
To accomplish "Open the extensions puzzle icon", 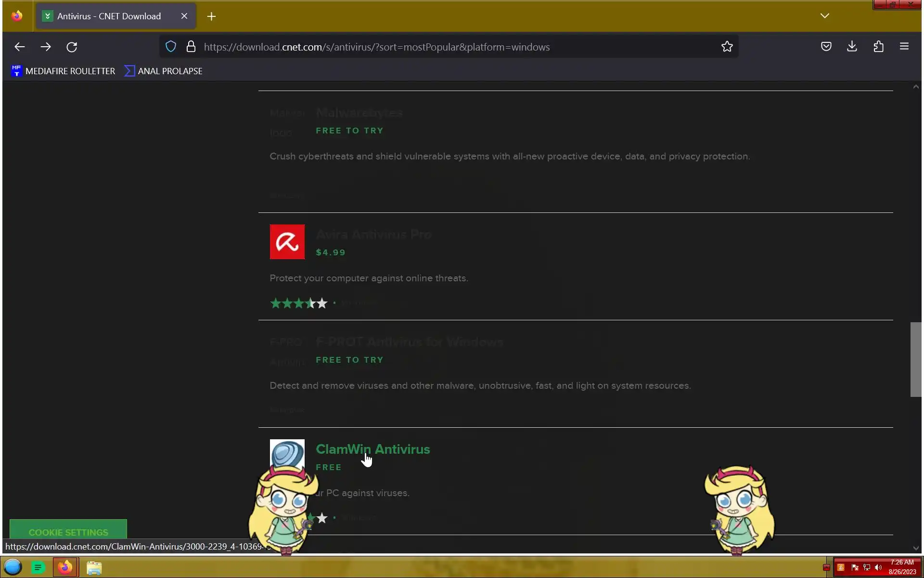I will pyautogui.click(x=878, y=47).
